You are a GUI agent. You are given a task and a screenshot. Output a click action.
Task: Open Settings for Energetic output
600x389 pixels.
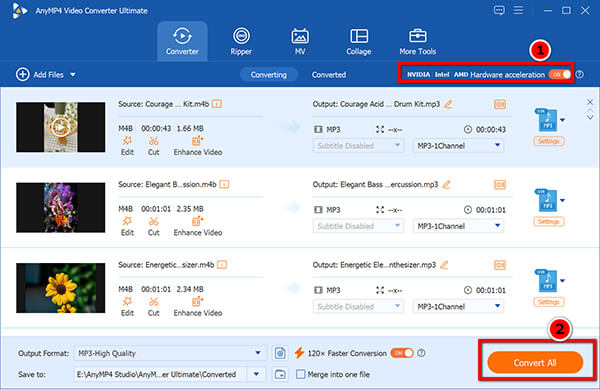pos(548,302)
